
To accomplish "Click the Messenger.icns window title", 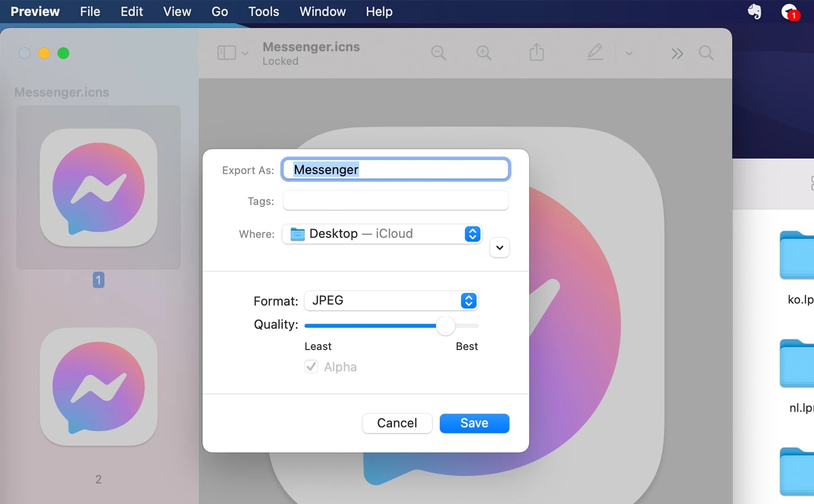I will (311, 47).
